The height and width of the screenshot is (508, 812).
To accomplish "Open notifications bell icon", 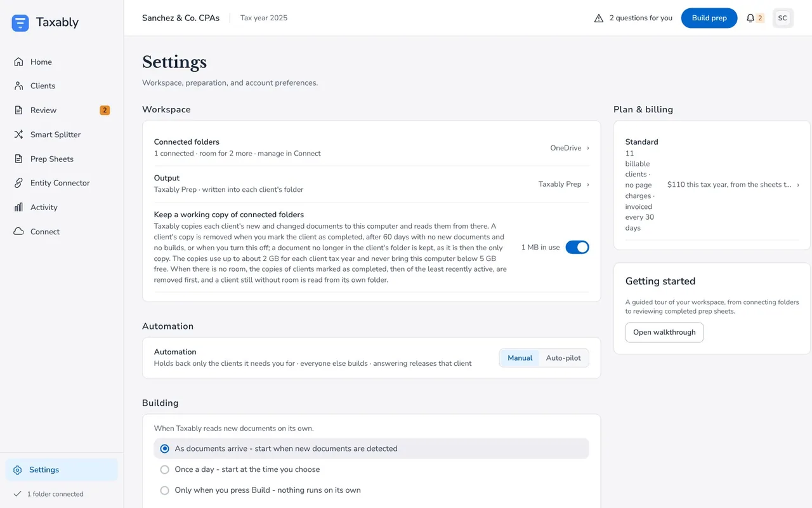I will click(x=750, y=18).
